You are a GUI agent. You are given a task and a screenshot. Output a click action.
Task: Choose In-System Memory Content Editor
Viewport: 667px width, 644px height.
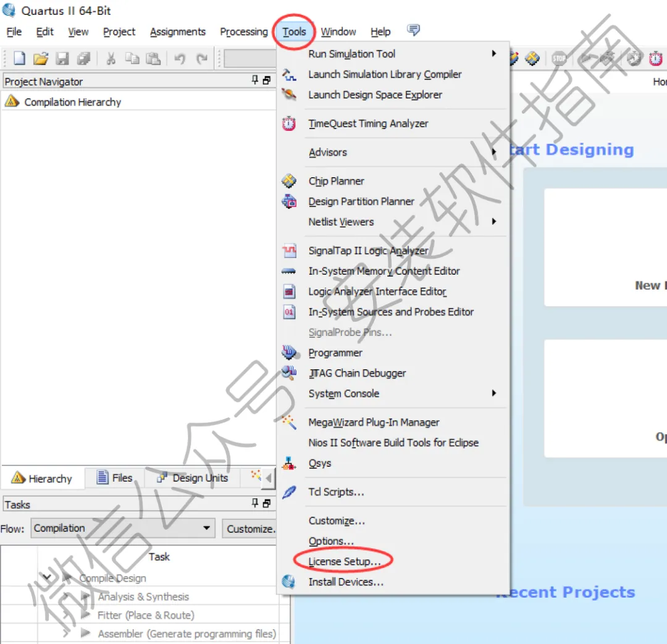(x=384, y=271)
